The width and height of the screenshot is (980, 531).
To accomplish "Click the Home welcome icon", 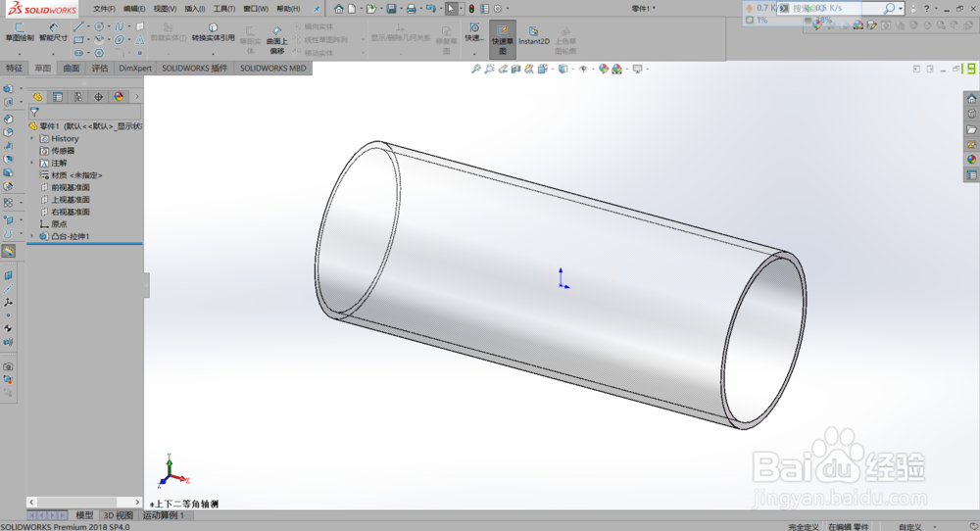I will (338, 9).
